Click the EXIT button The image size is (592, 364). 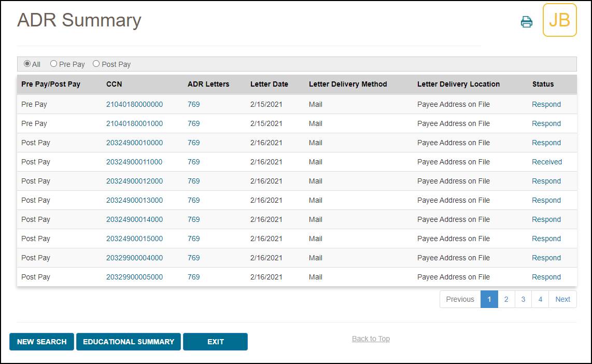[x=216, y=342]
